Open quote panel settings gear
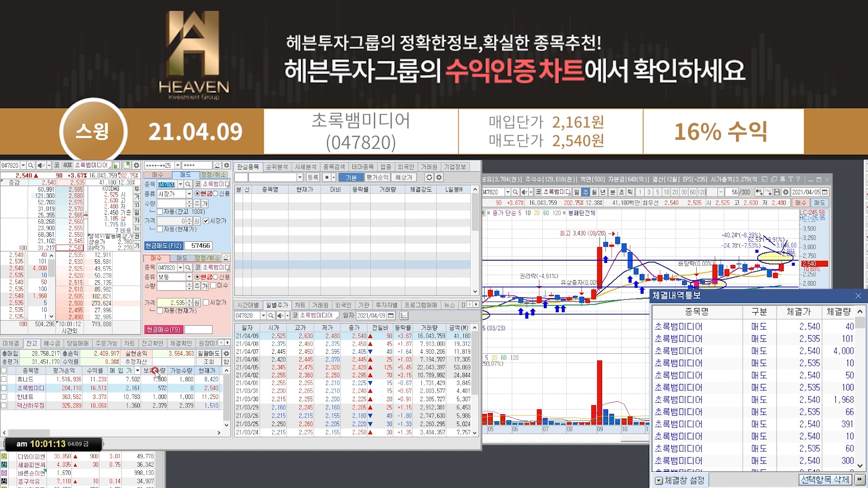The width and height of the screenshot is (868, 488). coord(137,165)
